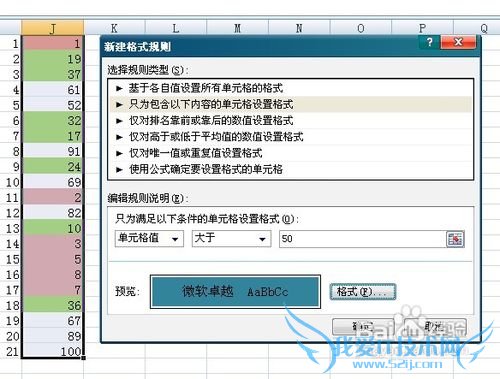Click the green cell with value 19

tap(53, 59)
